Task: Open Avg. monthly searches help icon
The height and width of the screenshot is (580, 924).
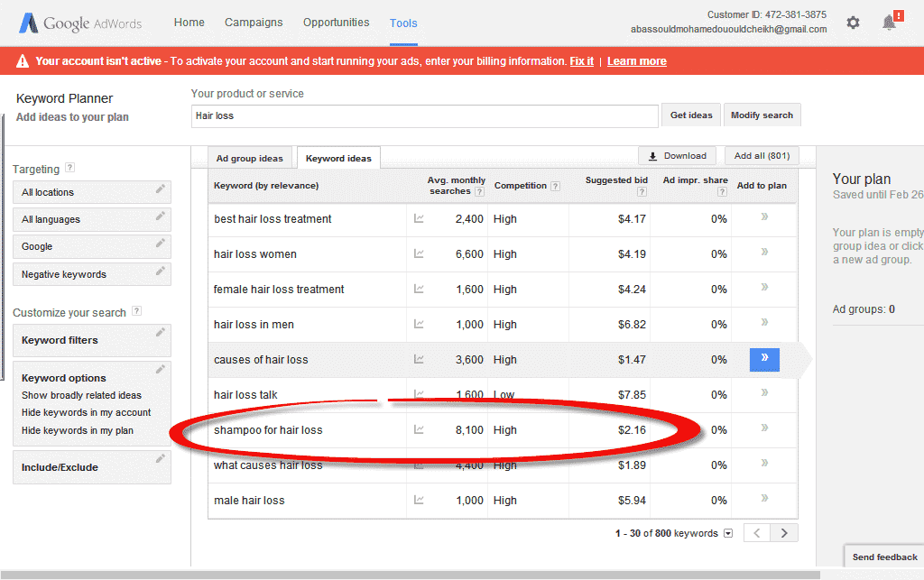Action: [x=480, y=191]
